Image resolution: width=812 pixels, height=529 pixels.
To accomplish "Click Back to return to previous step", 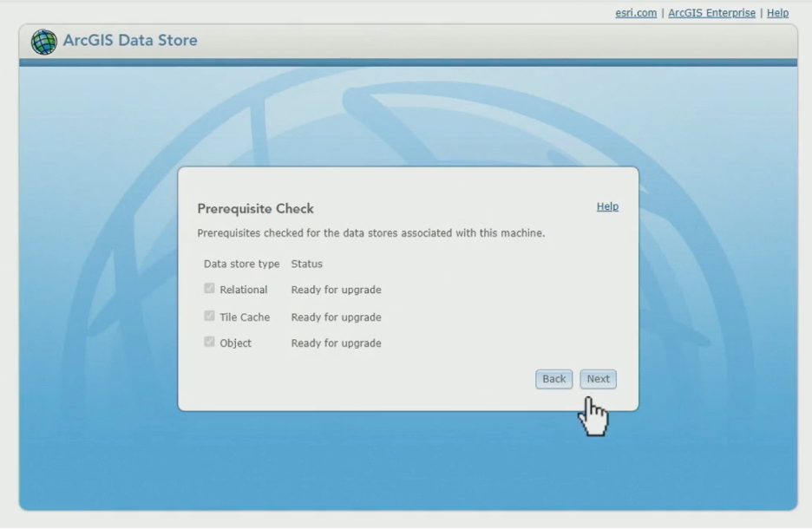I will coord(553,378).
